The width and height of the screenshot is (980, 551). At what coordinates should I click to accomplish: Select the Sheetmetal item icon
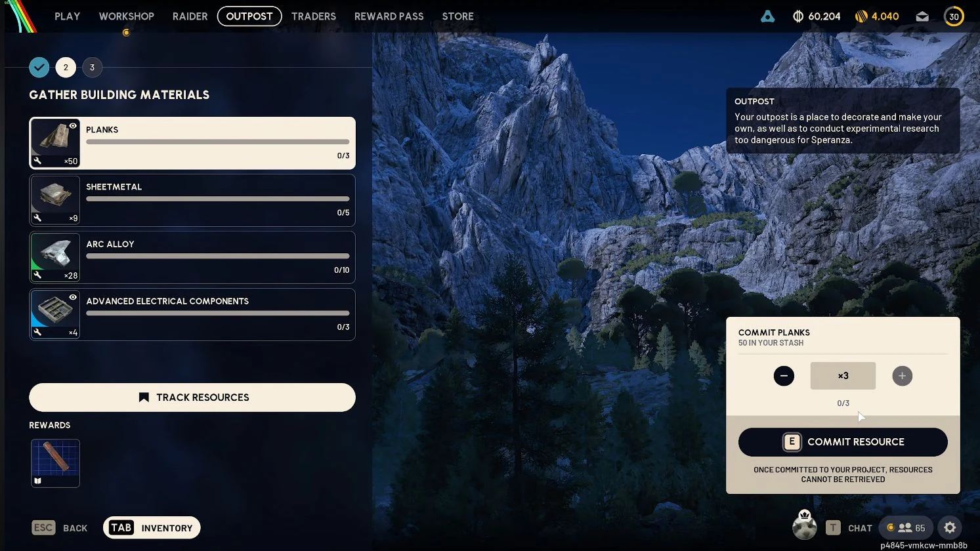(x=55, y=200)
